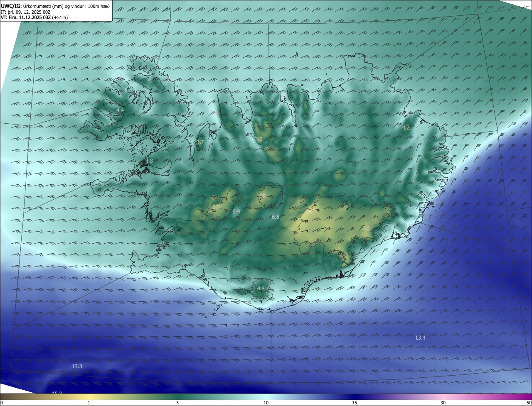Screen dimensions: 532x406
Task: Click the title line 'UWC/IG: Úrkomumætti (mm) og vindur í 100m hæð'
Action: coord(55,6)
